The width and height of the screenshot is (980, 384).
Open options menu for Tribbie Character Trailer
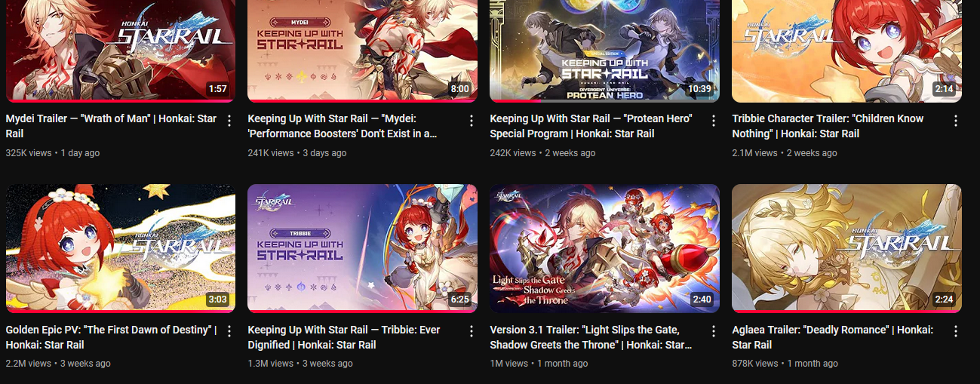pos(956,121)
